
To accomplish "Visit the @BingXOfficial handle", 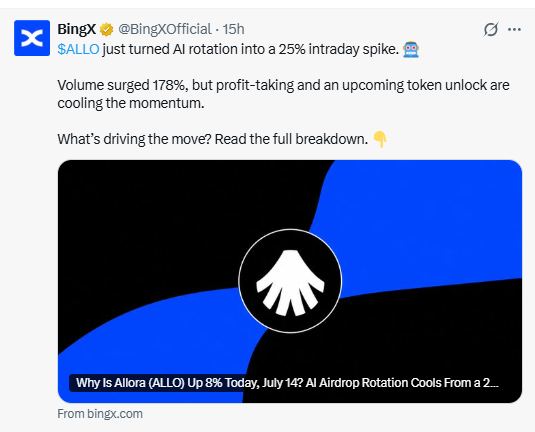I will [165, 29].
